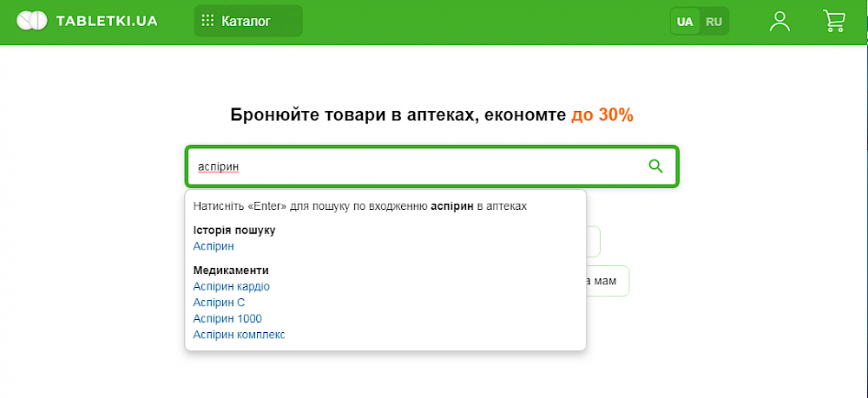Switch language to UA
This screenshot has height=398, width=868.
(685, 22)
